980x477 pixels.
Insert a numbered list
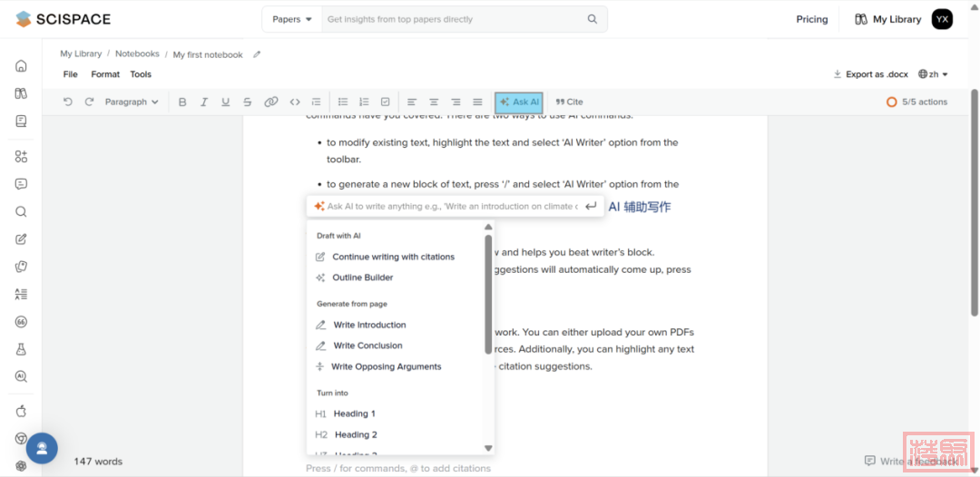pos(364,102)
